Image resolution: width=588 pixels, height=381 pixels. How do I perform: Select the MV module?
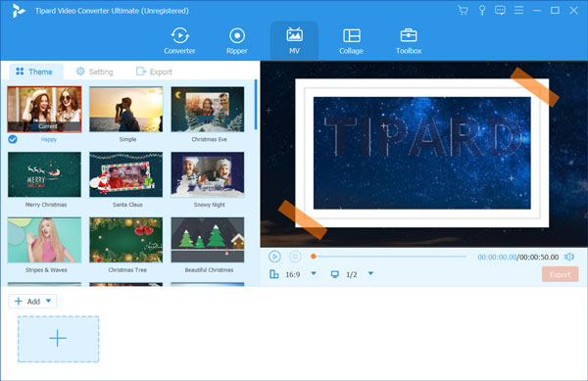(294, 41)
